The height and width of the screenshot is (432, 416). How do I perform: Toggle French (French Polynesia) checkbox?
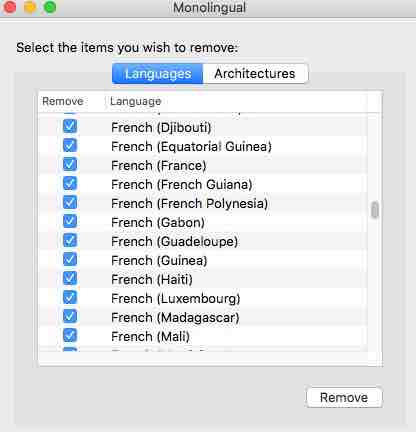click(70, 202)
